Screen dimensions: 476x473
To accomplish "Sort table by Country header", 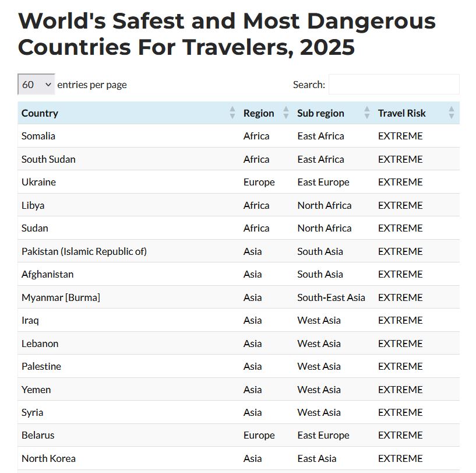I will 40,113.
